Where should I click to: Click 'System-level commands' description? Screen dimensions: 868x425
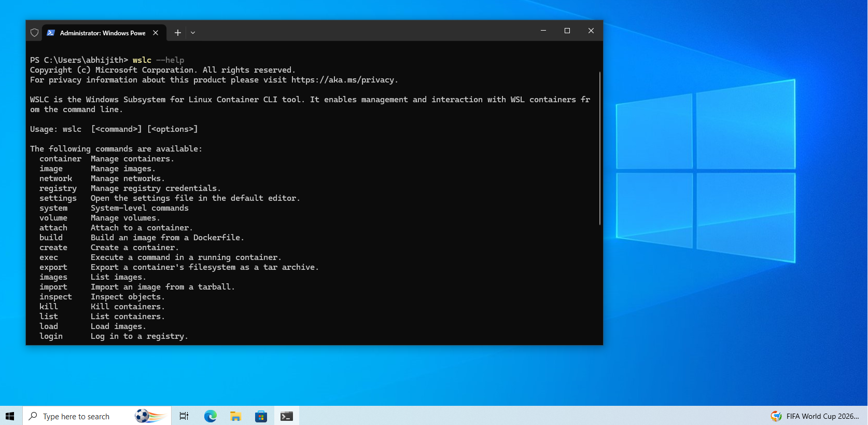click(x=139, y=208)
